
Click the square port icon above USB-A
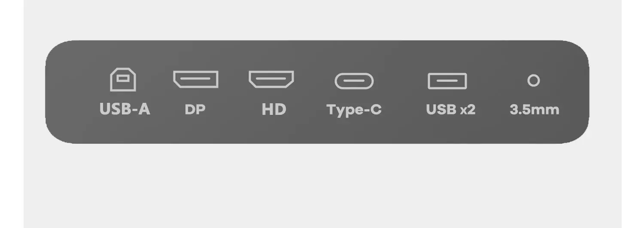point(123,80)
